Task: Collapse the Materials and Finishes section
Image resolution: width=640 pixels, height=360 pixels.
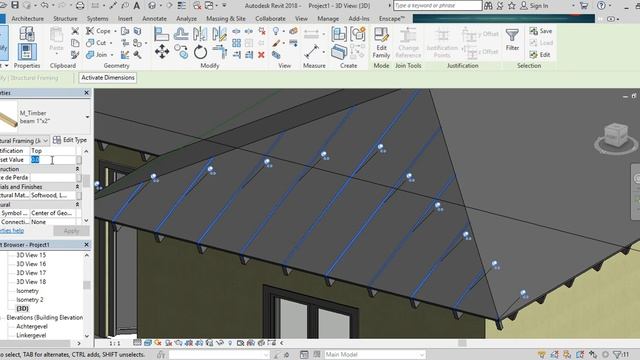Action: (77, 187)
